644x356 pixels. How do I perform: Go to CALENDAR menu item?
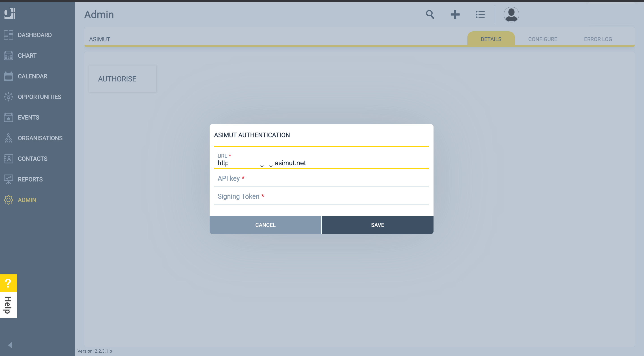(x=32, y=76)
